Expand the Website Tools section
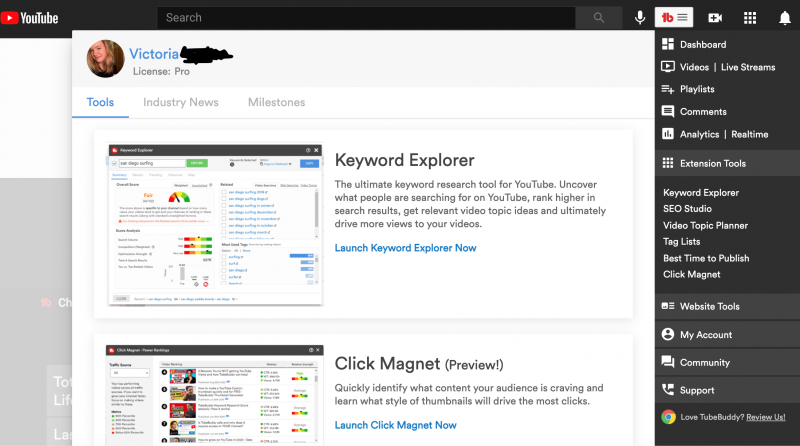Image resolution: width=800 pixels, height=446 pixels. (709, 307)
